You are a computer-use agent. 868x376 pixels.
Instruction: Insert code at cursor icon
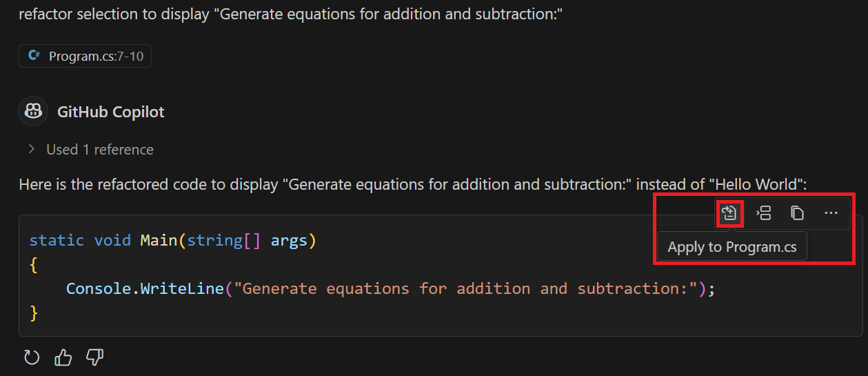763,213
